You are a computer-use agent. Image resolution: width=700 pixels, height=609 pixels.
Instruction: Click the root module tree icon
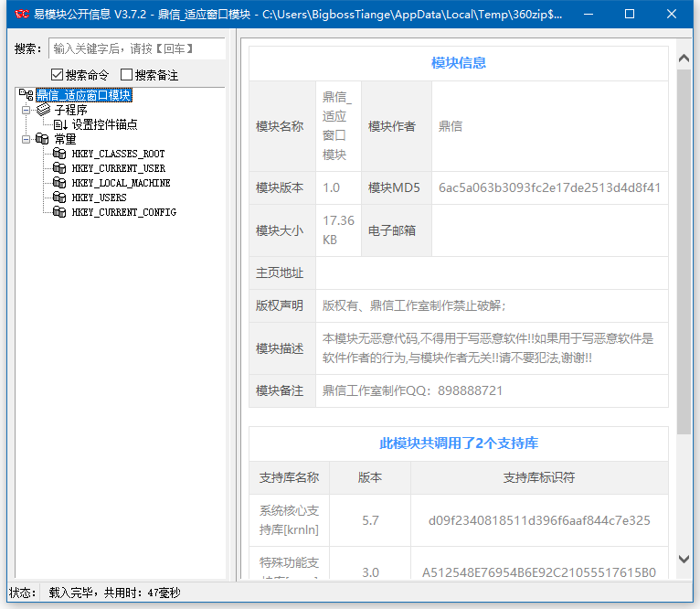point(26,95)
